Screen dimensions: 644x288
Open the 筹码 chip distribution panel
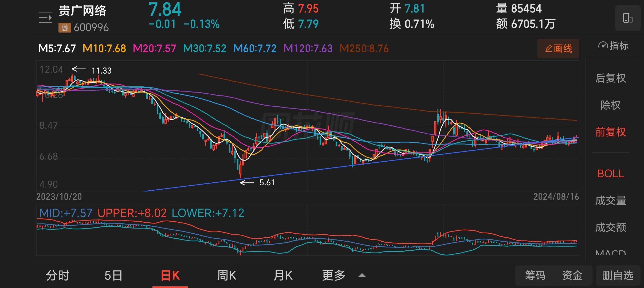point(535,275)
